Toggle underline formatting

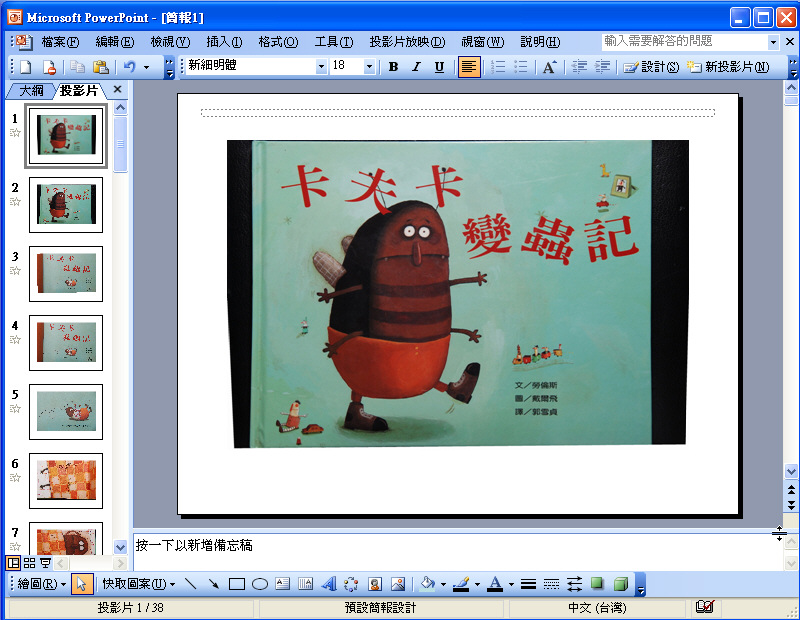point(439,67)
